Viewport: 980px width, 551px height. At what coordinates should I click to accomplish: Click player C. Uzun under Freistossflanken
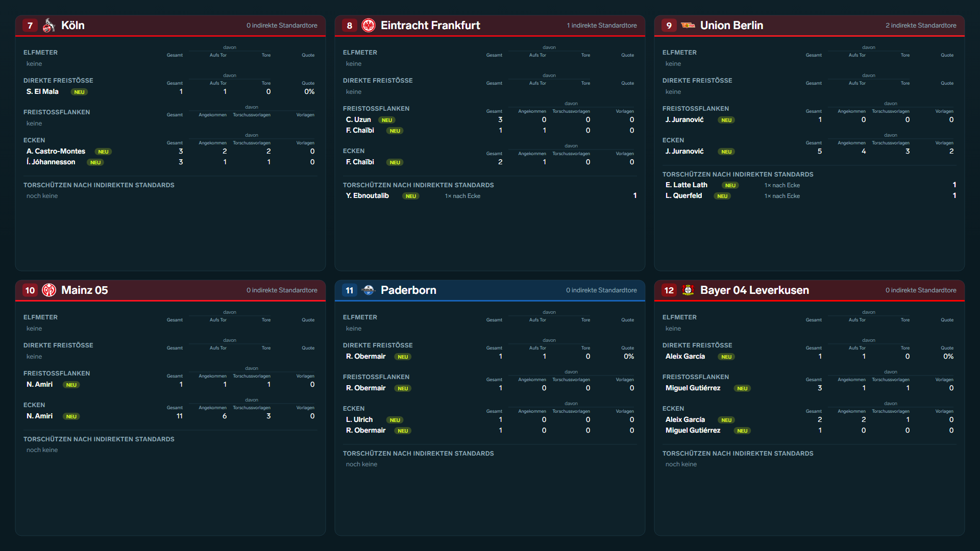[x=358, y=120]
